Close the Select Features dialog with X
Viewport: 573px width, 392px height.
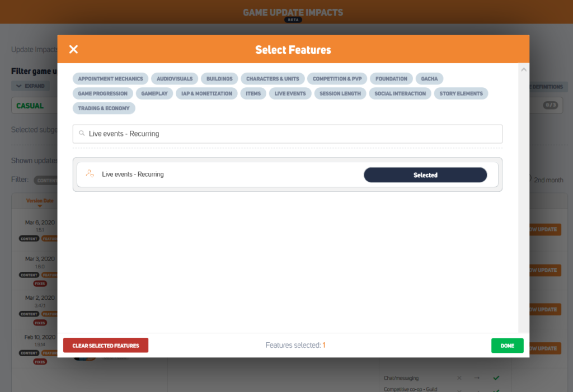coord(73,49)
